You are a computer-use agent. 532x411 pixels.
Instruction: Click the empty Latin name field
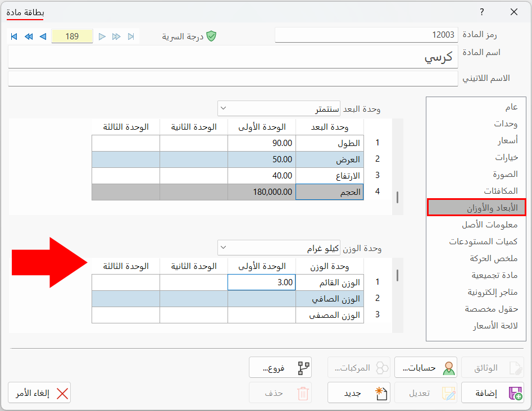pyautogui.click(x=233, y=79)
